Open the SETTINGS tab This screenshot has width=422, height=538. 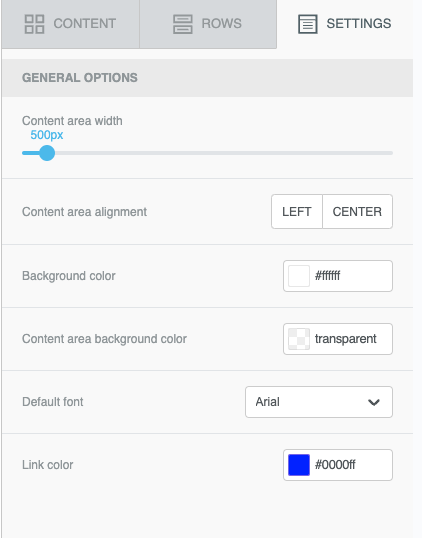point(344,24)
